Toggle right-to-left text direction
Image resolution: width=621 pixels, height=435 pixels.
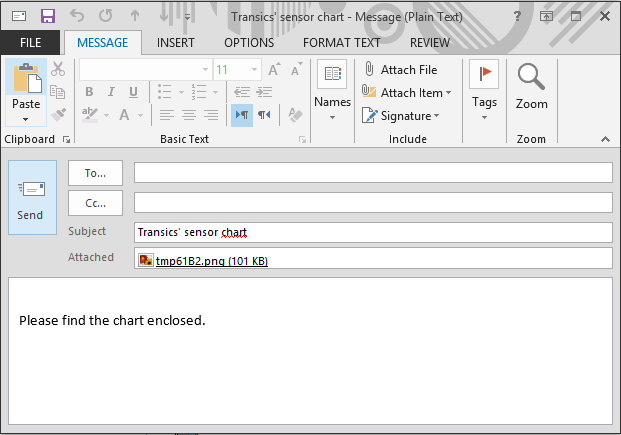[x=264, y=115]
